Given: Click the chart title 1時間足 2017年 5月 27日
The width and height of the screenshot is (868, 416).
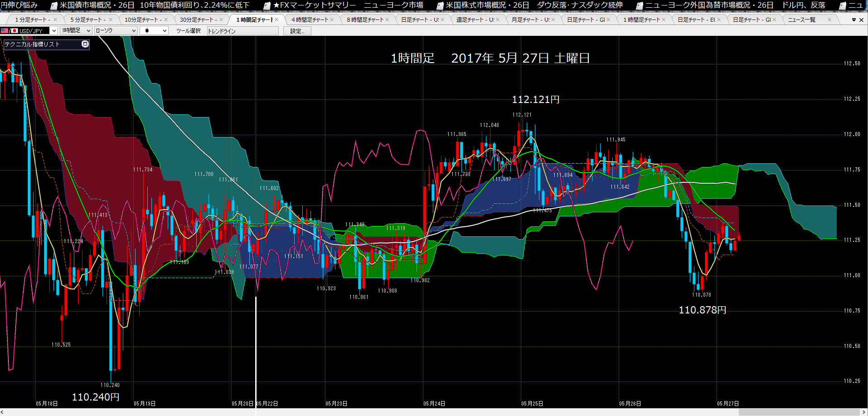Looking at the screenshot, I should pos(490,58).
